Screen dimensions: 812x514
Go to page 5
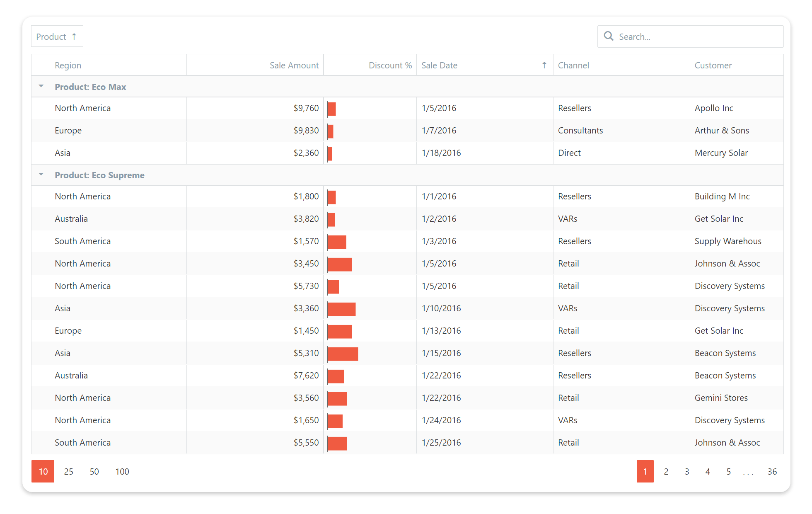click(729, 471)
